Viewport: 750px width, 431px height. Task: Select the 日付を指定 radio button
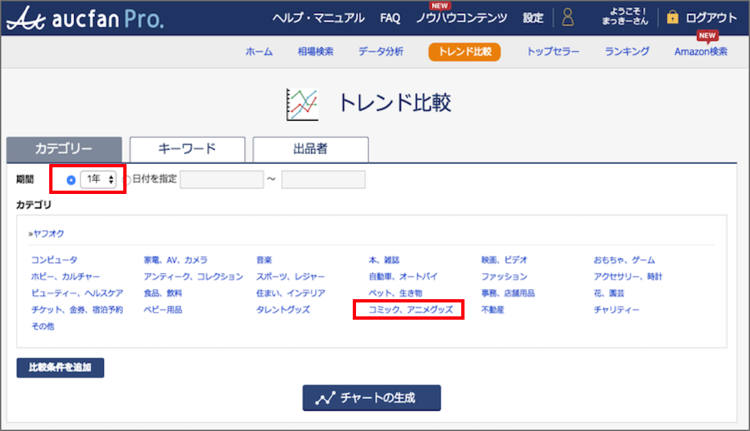coord(127,180)
